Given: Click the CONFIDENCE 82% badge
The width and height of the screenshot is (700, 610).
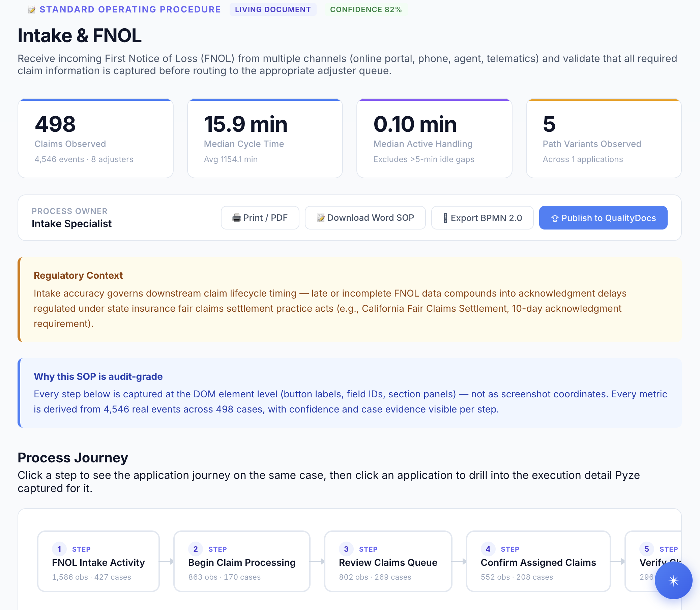Looking at the screenshot, I should point(366,10).
